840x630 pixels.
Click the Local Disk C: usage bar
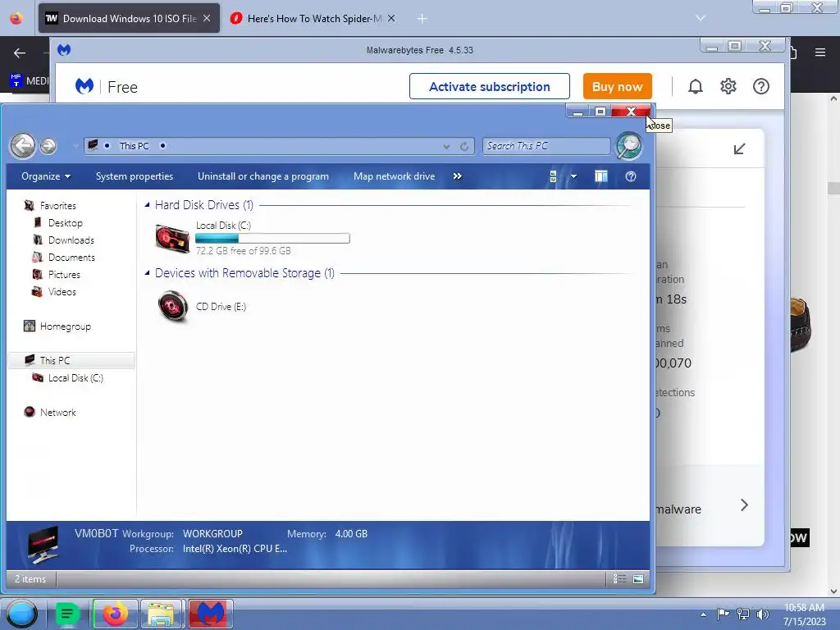[272, 239]
